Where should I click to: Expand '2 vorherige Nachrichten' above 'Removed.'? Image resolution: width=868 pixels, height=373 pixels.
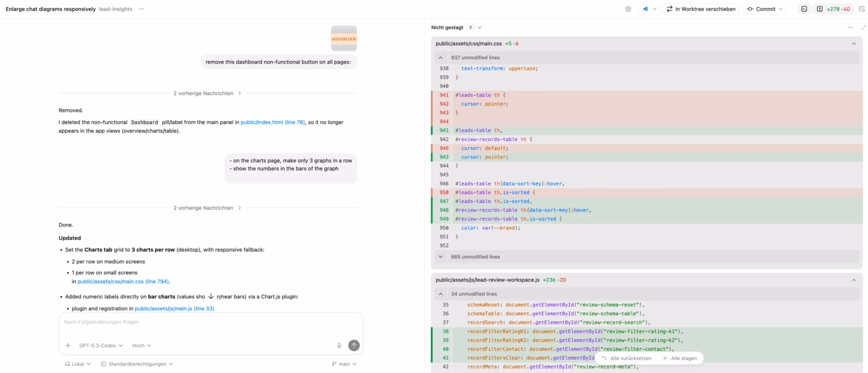point(208,94)
